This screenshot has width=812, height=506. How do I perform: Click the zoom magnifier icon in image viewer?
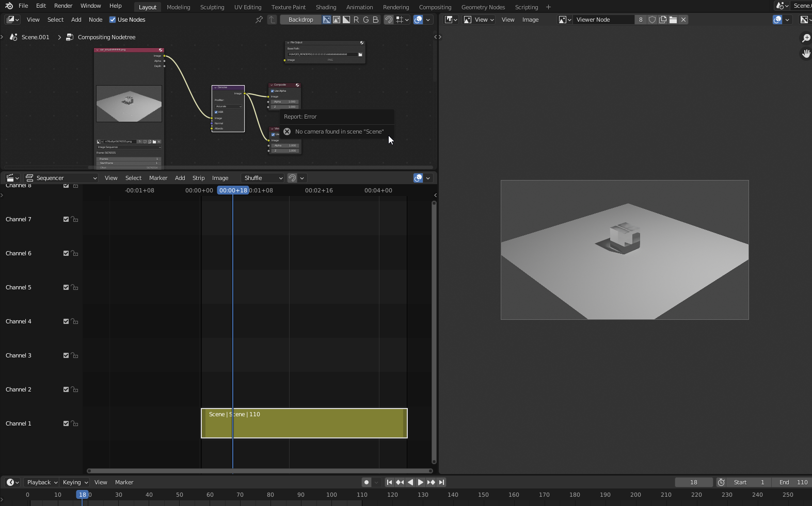tap(806, 39)
